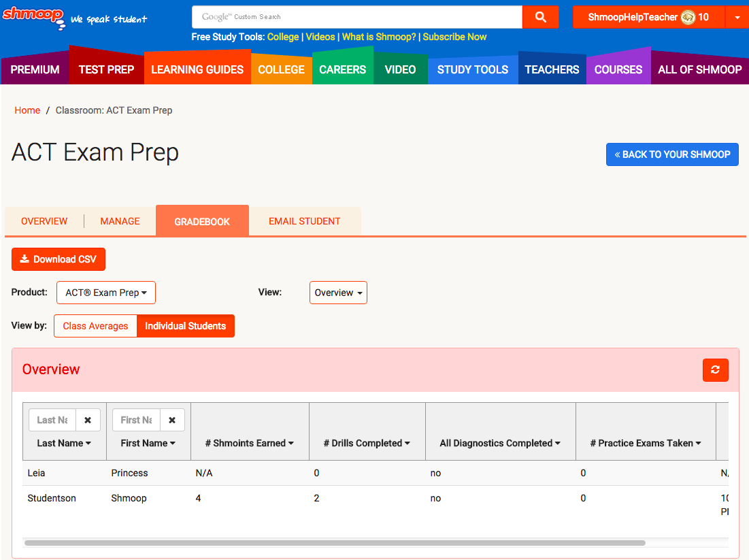Open the Courses nav menu

coord(618,69)
